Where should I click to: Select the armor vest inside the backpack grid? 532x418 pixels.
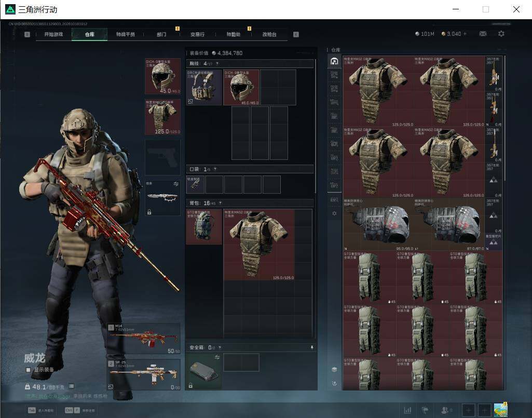259,245
